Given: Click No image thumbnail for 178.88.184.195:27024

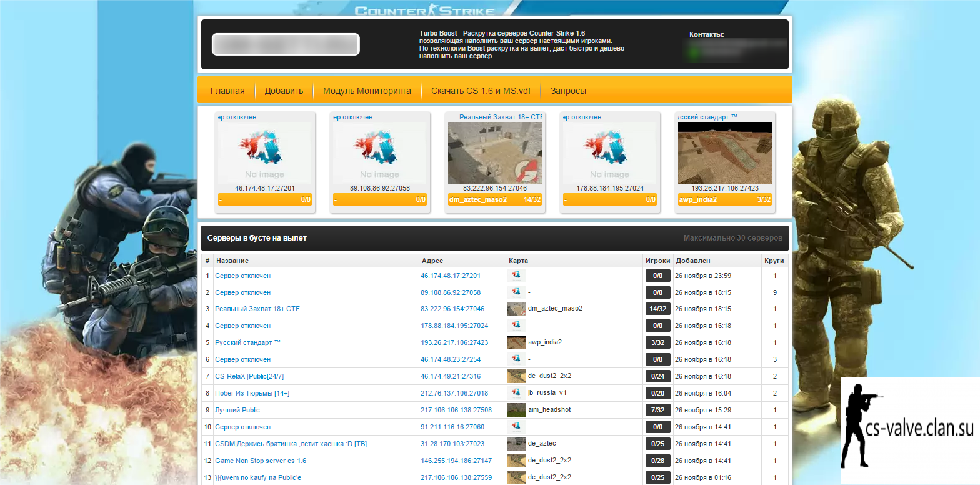Looking at the screenshot, I should point(609,153).
